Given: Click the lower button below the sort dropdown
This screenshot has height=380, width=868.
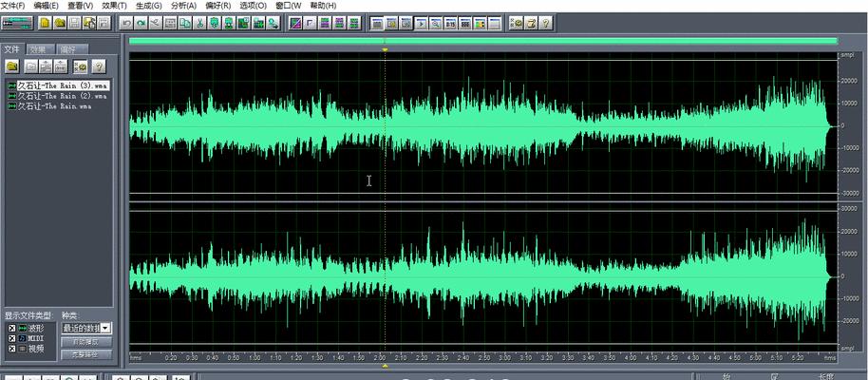Looking at the screenshot, I should coord(85,354).
